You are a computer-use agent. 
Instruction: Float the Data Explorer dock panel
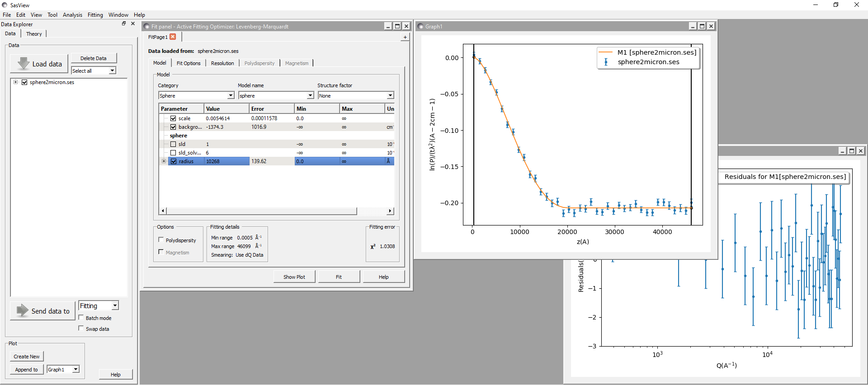(124, 23)
